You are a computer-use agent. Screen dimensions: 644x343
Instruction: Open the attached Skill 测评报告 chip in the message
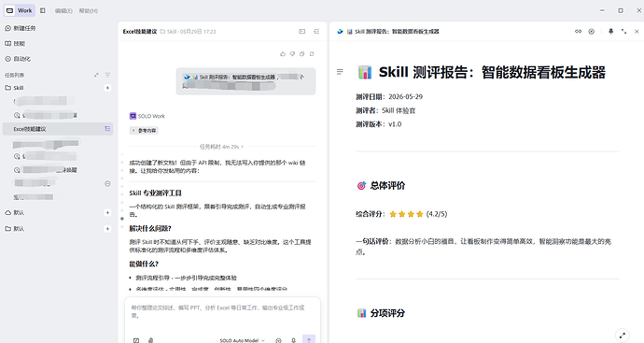[230, 77]
